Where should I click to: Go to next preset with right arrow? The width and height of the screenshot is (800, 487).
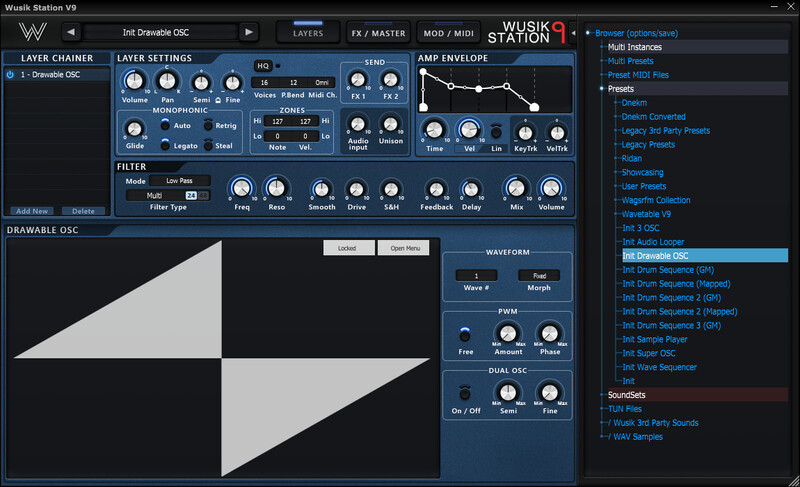248,32
